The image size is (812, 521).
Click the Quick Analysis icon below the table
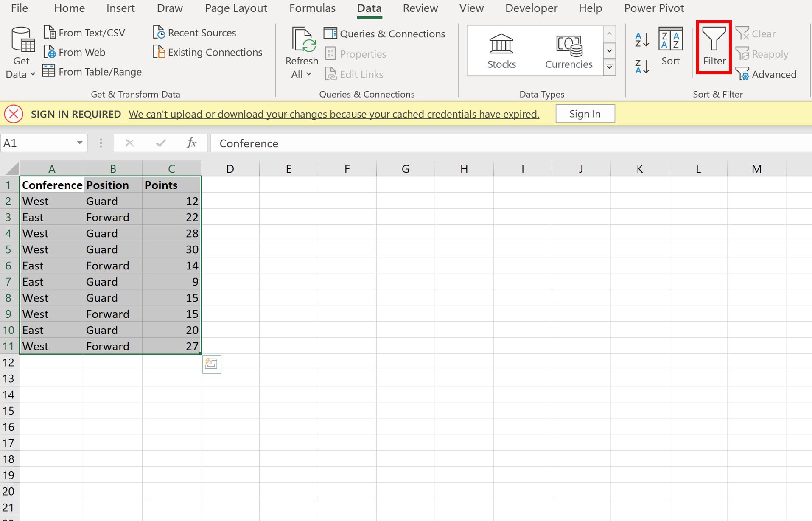click(x=212, y=364)
